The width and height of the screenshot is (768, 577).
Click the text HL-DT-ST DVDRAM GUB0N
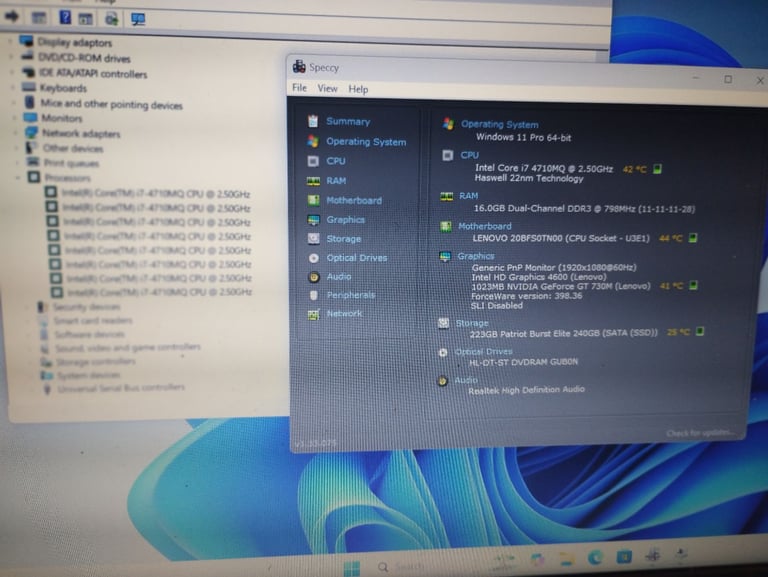(523, 362)
